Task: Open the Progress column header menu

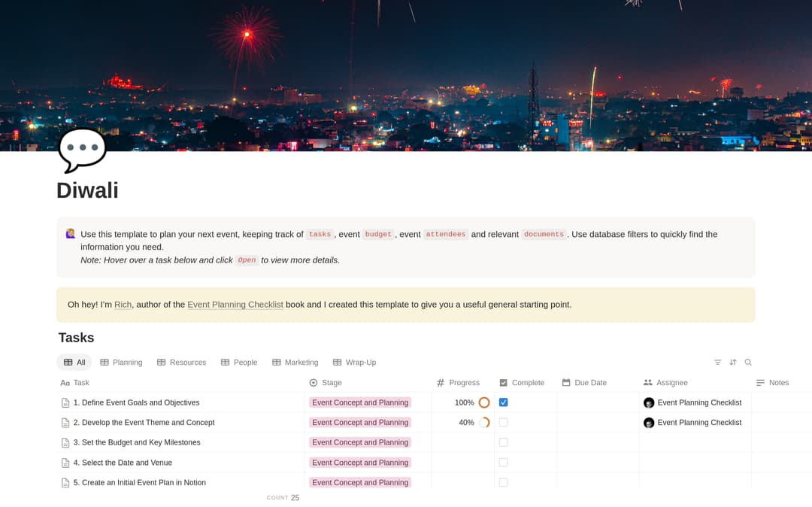Action: (463, 383)
